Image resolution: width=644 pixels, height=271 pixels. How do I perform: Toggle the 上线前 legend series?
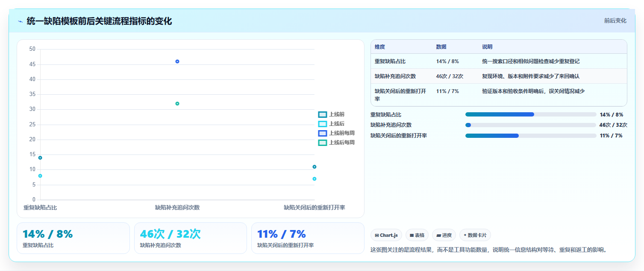pos(331,114)
